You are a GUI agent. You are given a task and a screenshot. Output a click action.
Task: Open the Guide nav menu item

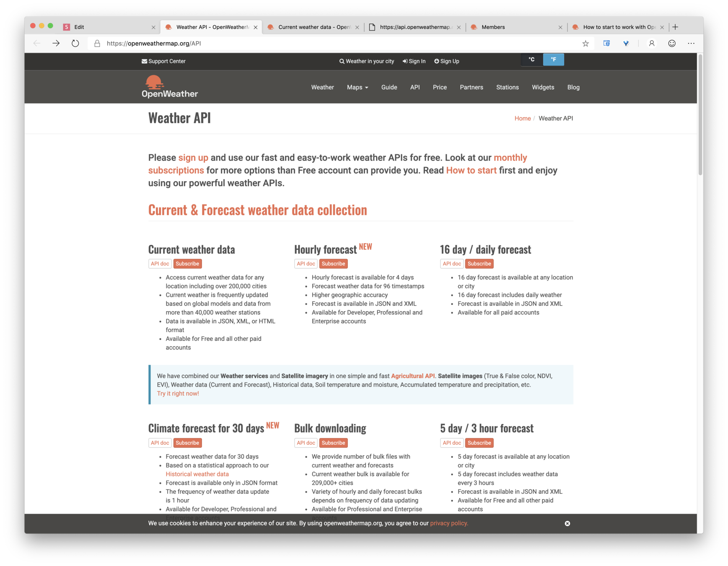pyautogui.click(x=389, y=87)
